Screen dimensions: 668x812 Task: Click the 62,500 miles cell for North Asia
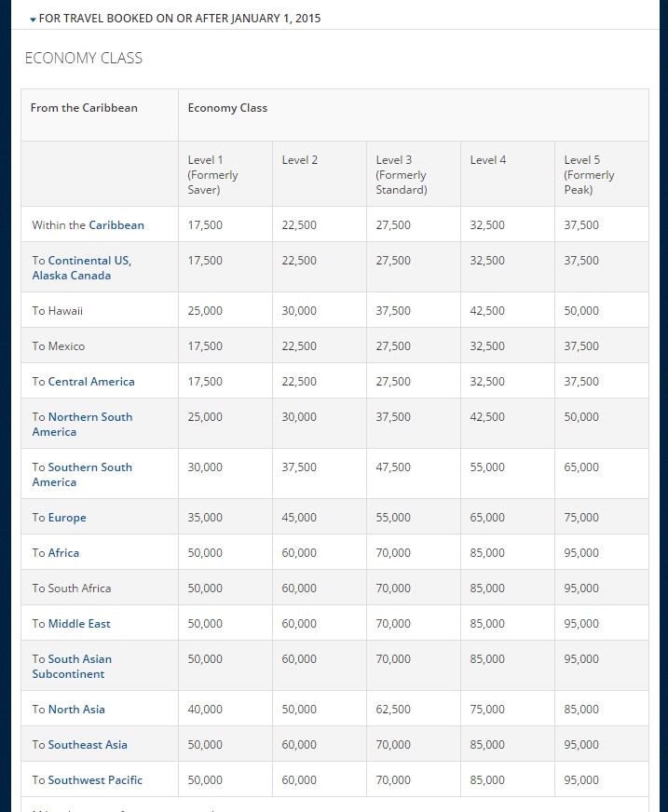[x=393, y=710]
